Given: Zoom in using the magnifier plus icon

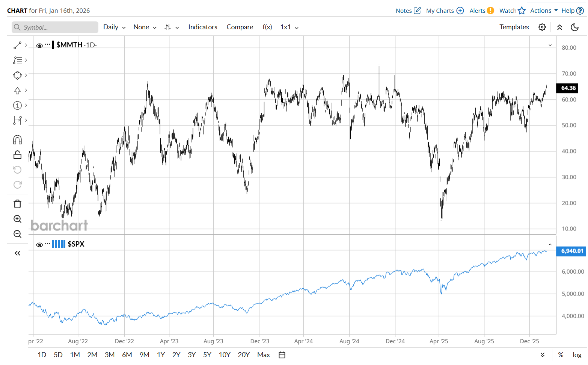Looking at the screenshot, I should (x=17, y=219).
